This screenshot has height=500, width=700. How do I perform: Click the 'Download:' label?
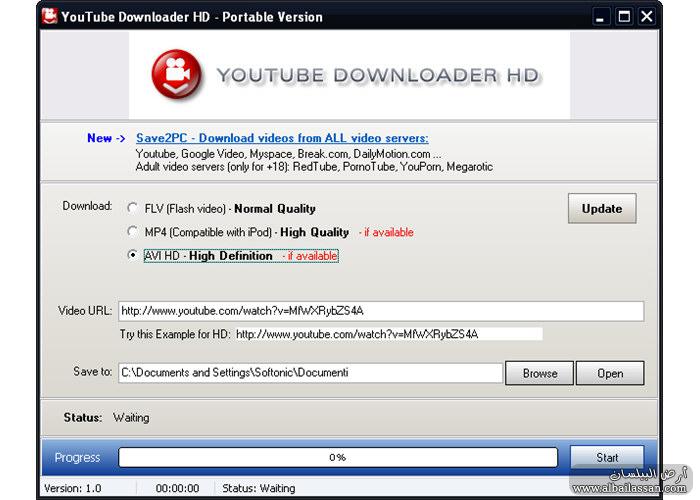87,206
